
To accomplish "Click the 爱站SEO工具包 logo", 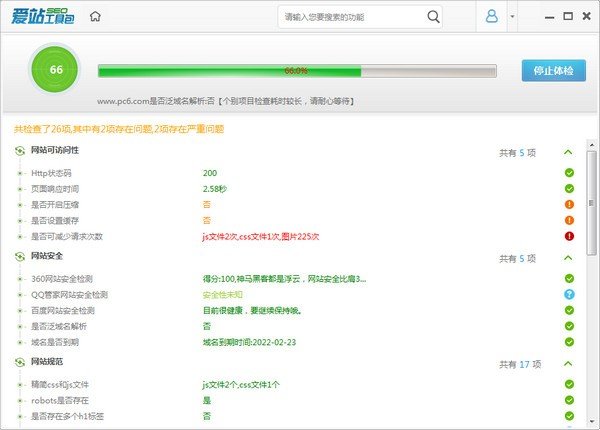I will (x=42, y=16).
